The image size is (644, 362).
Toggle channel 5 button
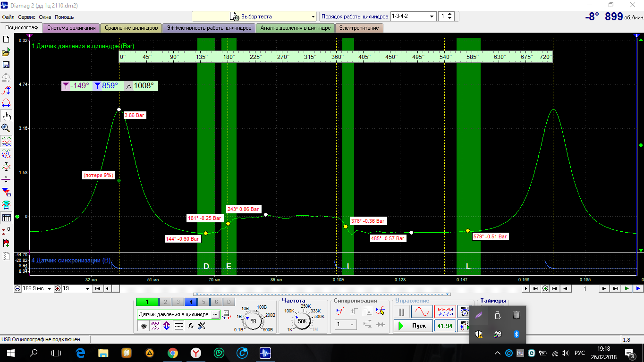[x=203, y=302]
